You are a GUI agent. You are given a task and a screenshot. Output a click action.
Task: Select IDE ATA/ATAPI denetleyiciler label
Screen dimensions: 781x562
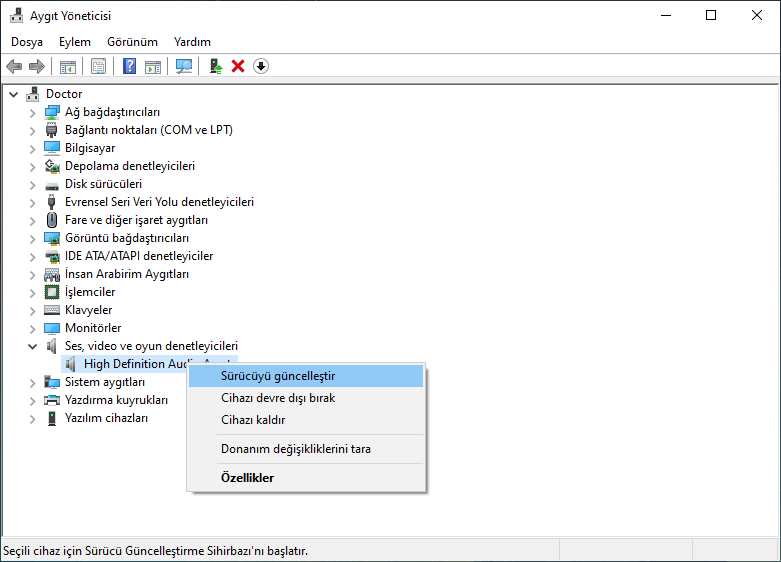click(x=139, y=256)
